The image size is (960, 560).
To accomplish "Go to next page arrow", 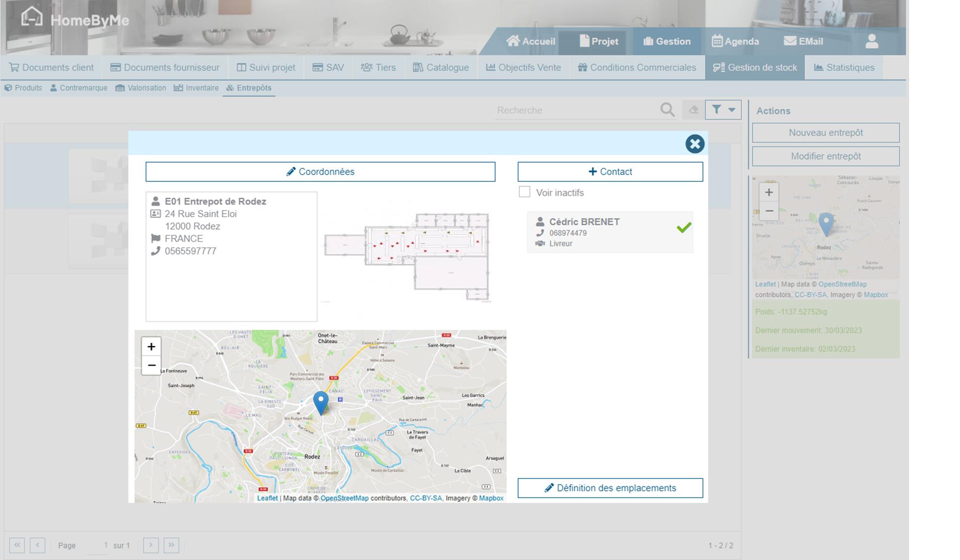I will 151,545.
